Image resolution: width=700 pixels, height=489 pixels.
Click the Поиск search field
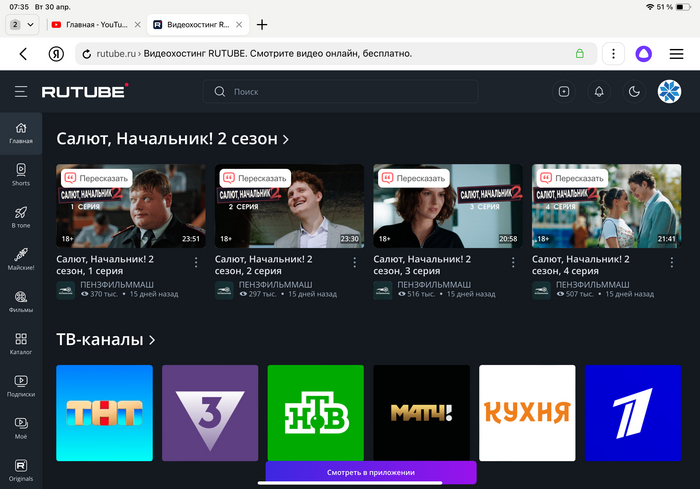(x=350, y=92)
